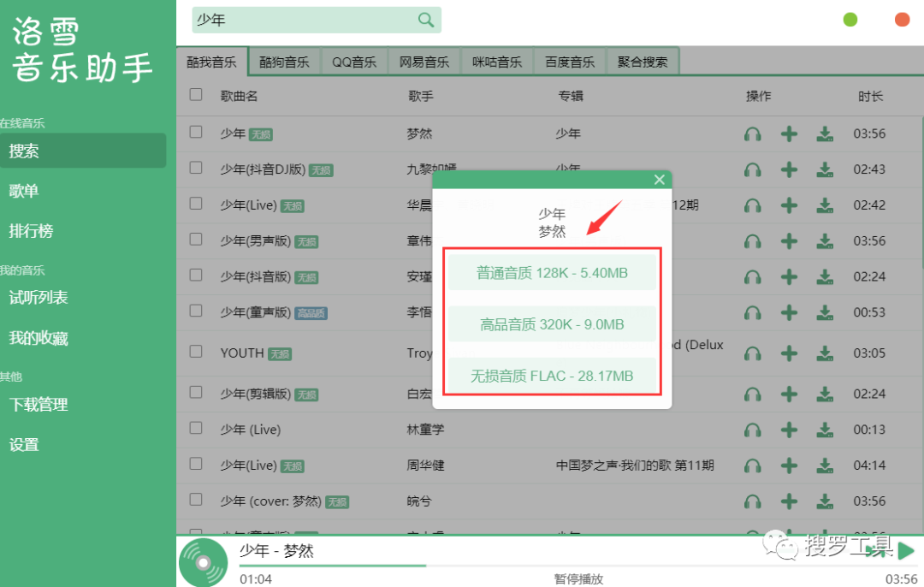Screen dimensions: 924x587
Task: Click the green round window button
Action: pos(850,20)
